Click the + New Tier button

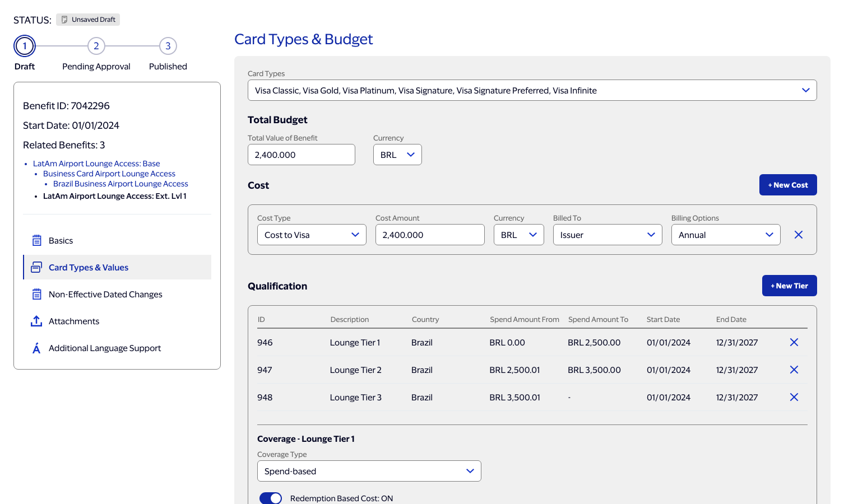click(x=789, y=286)
